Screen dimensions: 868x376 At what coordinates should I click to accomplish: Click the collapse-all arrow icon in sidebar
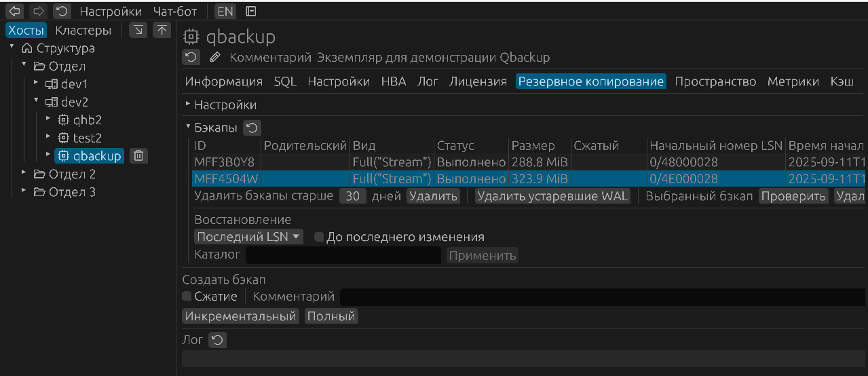click(138, 30)
